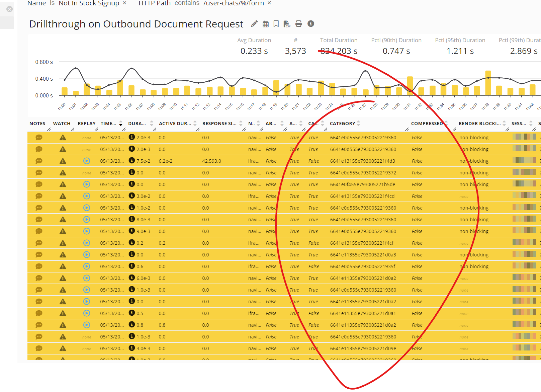Screen dimensions: 541x392
Task: Click the ACTIVE DUR... column header
Action: [175, 124]
